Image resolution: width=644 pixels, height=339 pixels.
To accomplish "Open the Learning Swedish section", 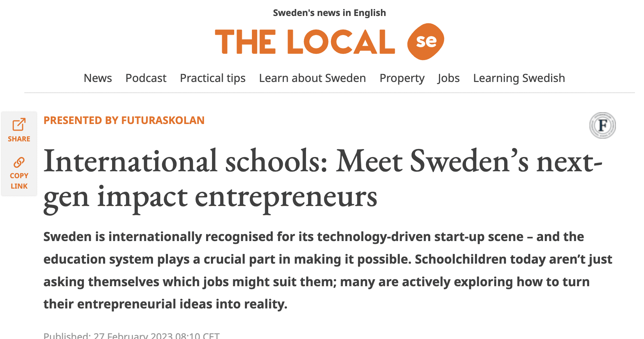I will (x=519, y=78).
